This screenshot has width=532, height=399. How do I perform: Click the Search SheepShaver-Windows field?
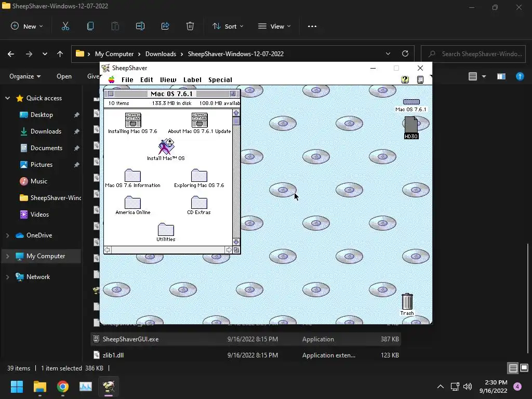[x=473, y=54]
